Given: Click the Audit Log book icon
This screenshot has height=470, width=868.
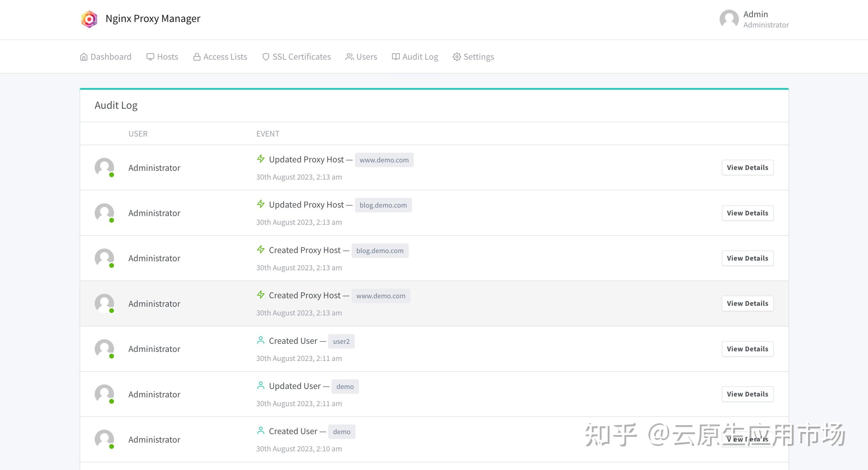Looking at the screenshot, I should (396, 57).
